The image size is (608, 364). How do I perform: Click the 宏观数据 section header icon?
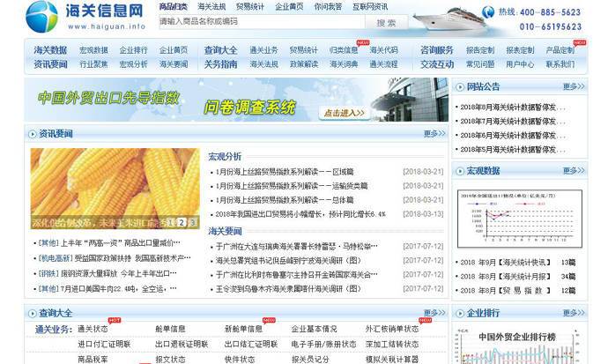459,171
